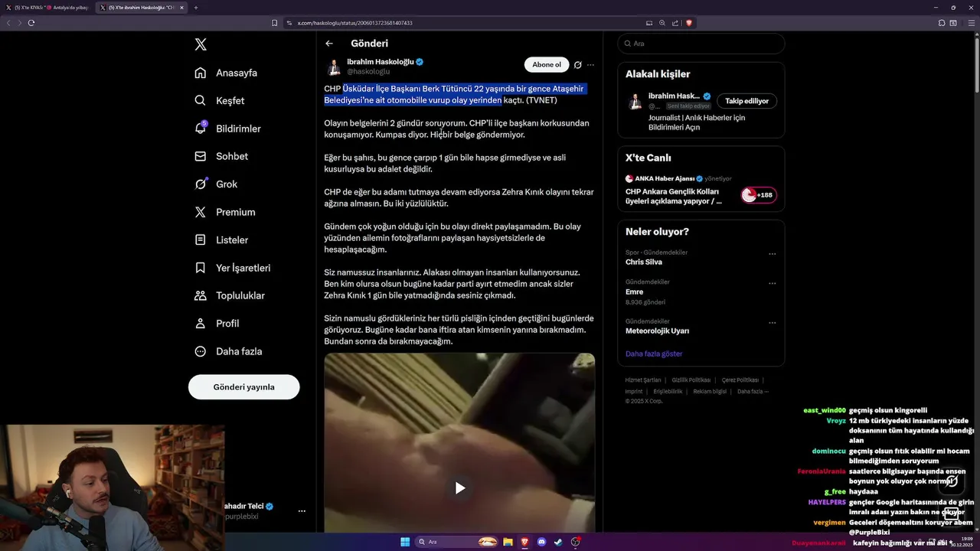Open the Gizlilik Politikası footer link

click(691, 380)
